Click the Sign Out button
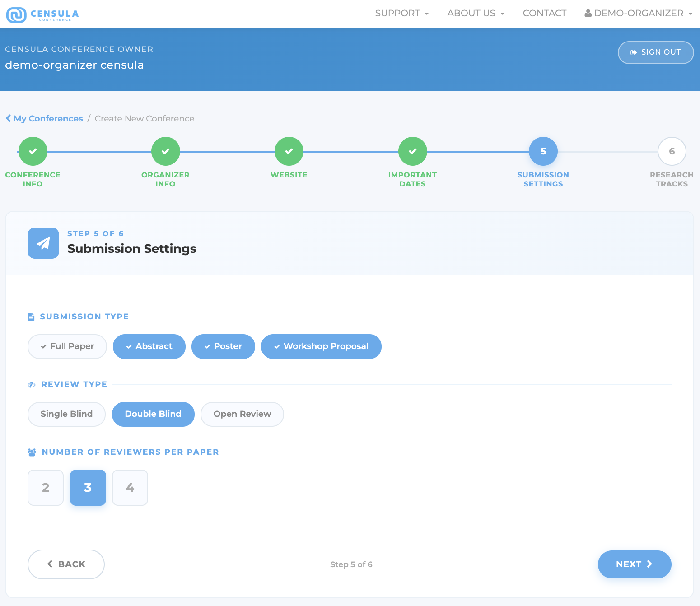 (x=656, y=52)
